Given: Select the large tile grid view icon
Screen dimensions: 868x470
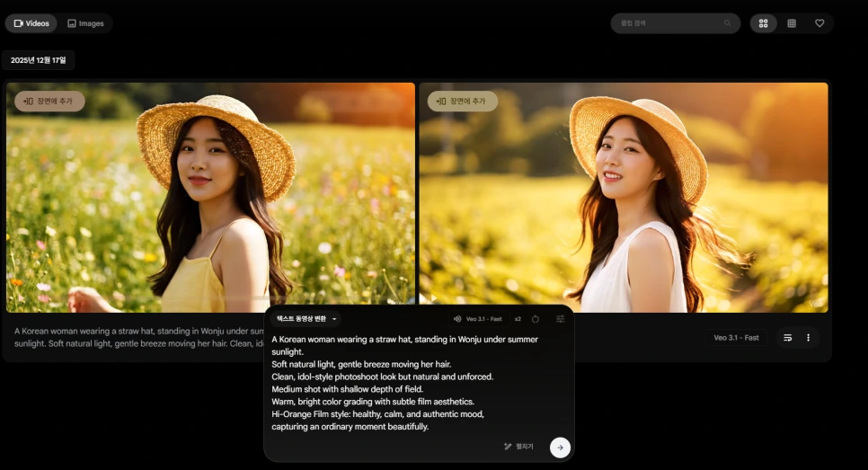Looking at the screenshot, I should tap(764, 23).
